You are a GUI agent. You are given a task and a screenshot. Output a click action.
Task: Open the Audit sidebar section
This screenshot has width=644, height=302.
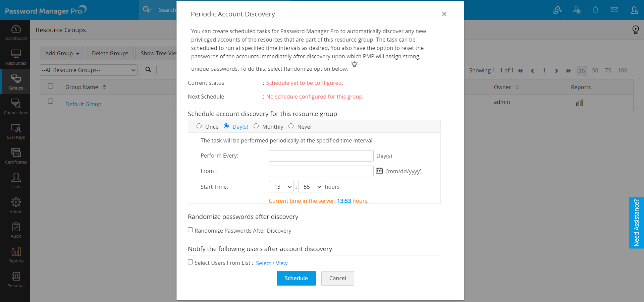16,230
